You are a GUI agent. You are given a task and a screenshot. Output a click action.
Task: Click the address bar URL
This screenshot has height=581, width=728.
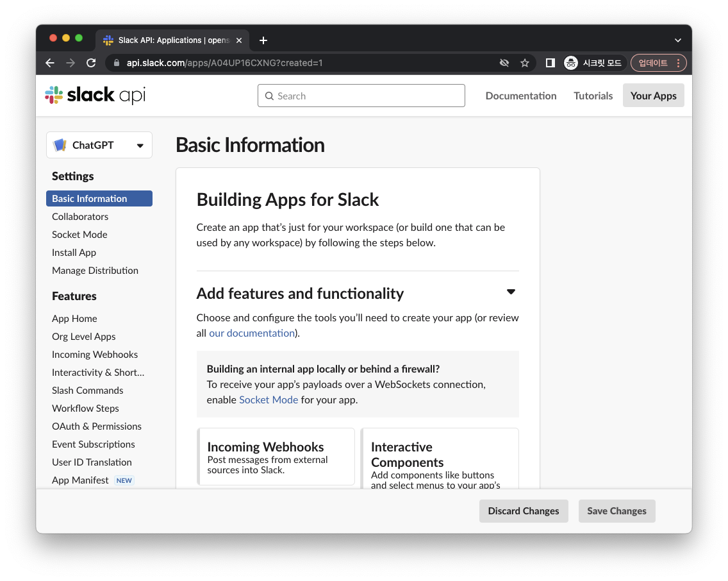point(225,63)
